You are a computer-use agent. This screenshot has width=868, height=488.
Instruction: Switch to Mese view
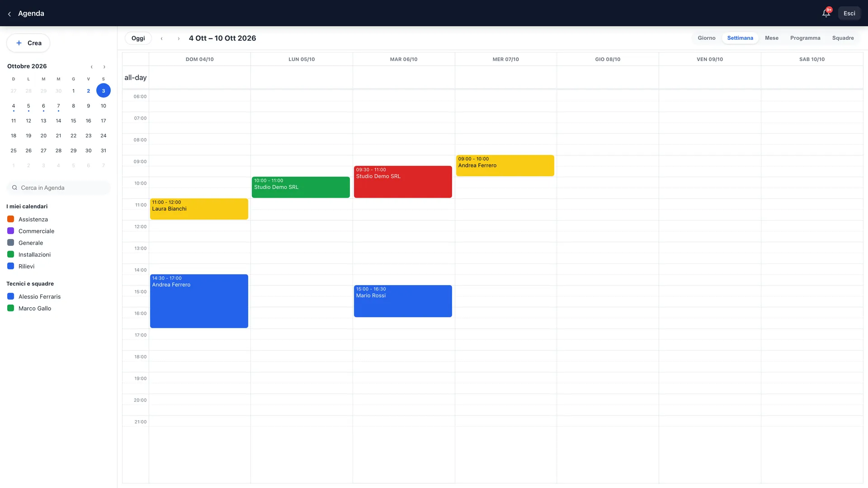point(771,38)
